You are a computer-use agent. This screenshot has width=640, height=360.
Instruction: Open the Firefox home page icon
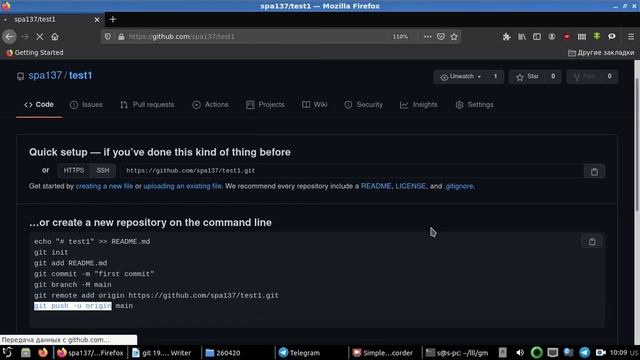click(55, 36)
